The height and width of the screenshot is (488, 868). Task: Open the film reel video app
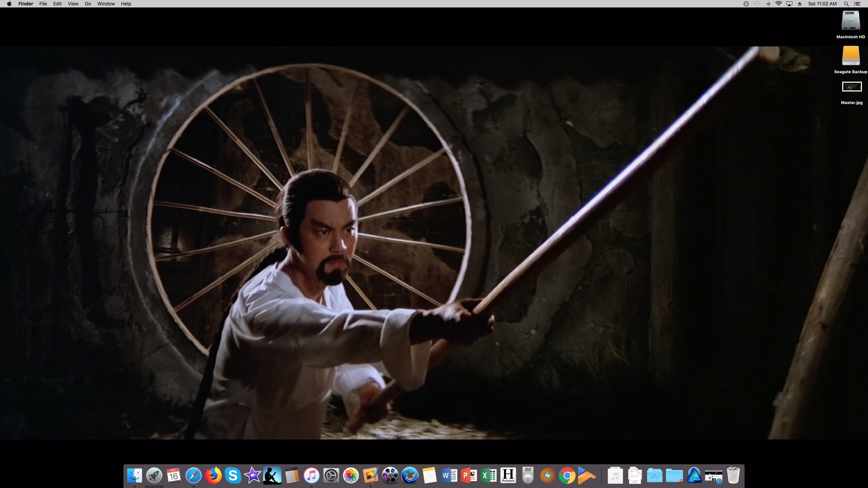click(390, 475)
